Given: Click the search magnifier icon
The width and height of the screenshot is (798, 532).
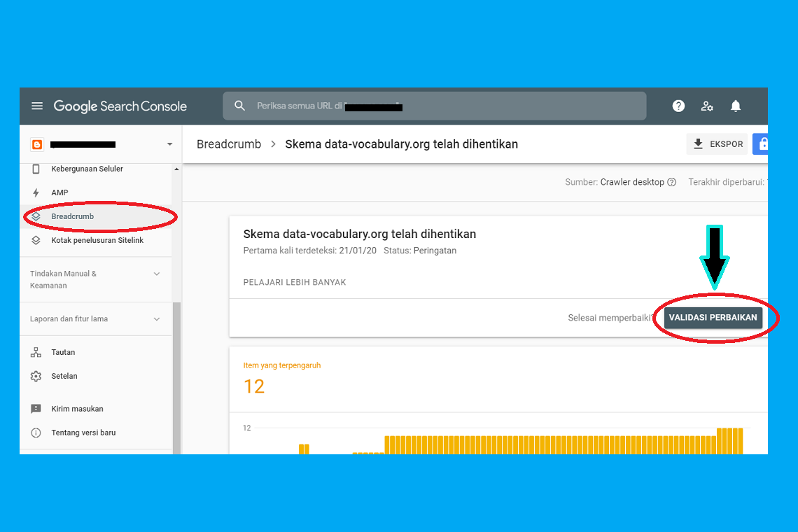Looking at the screenshot, I should click(239, 106).
